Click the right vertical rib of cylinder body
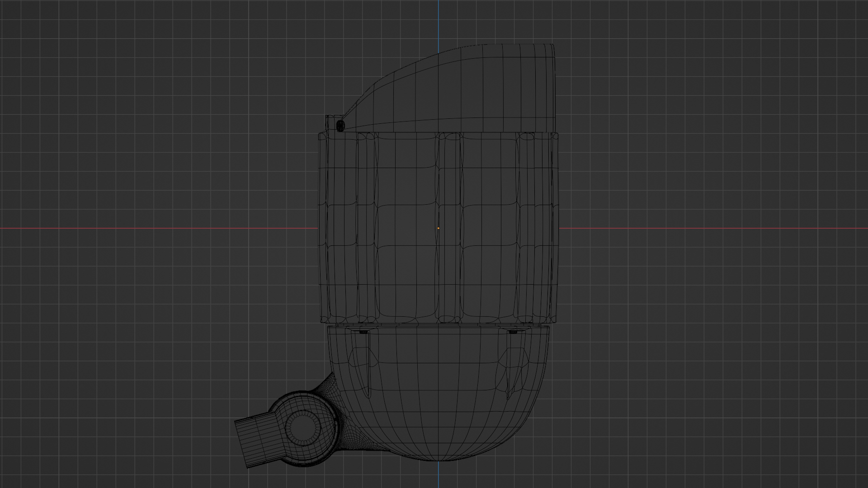Screen dimensions: 868x488 click(x=527, y=226)
